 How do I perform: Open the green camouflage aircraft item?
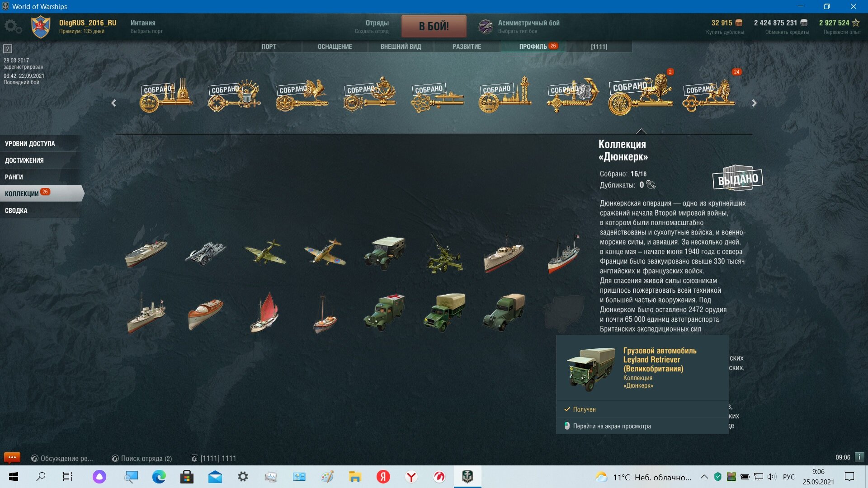pos(265,252)
